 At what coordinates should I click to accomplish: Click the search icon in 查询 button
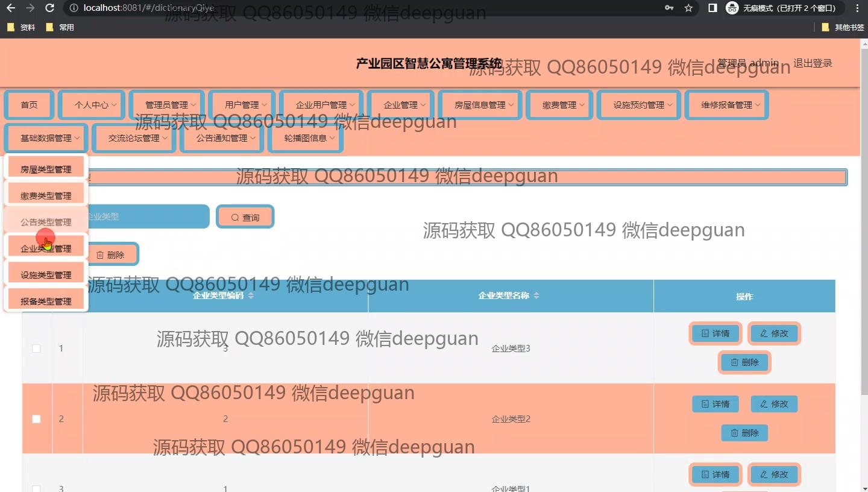pos(236,218)
